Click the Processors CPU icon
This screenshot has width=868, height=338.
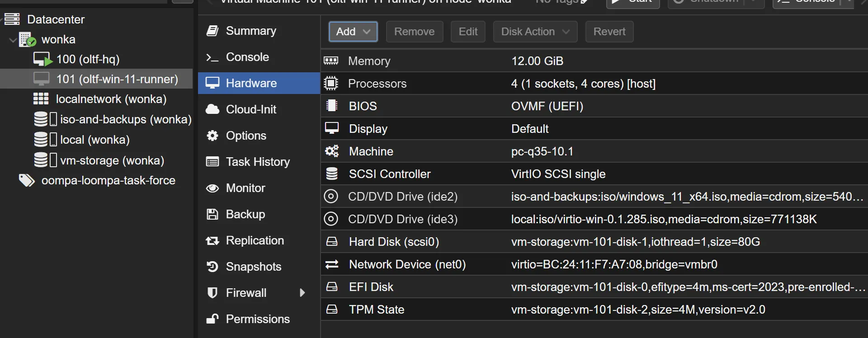(x=331, y=83)
